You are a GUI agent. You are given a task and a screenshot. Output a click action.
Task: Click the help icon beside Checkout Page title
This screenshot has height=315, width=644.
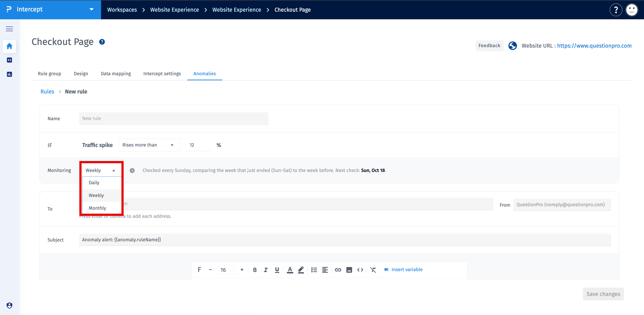[x=102, y=42]
